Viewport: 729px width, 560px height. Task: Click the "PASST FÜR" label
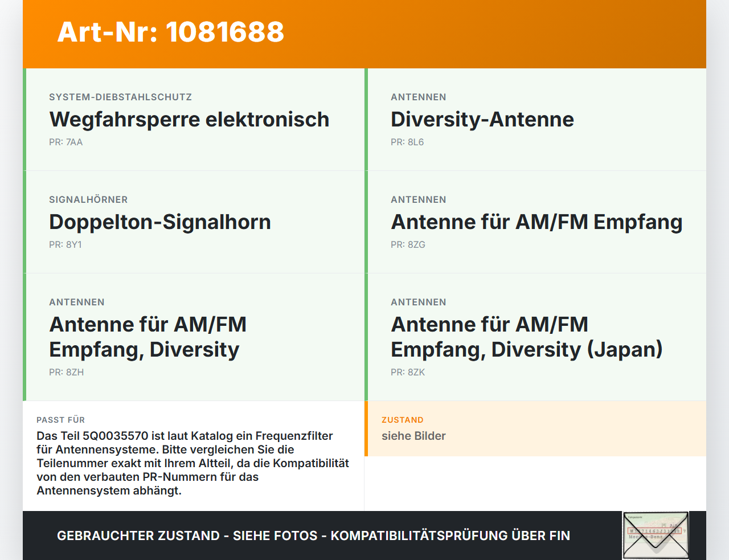(61, 420)
